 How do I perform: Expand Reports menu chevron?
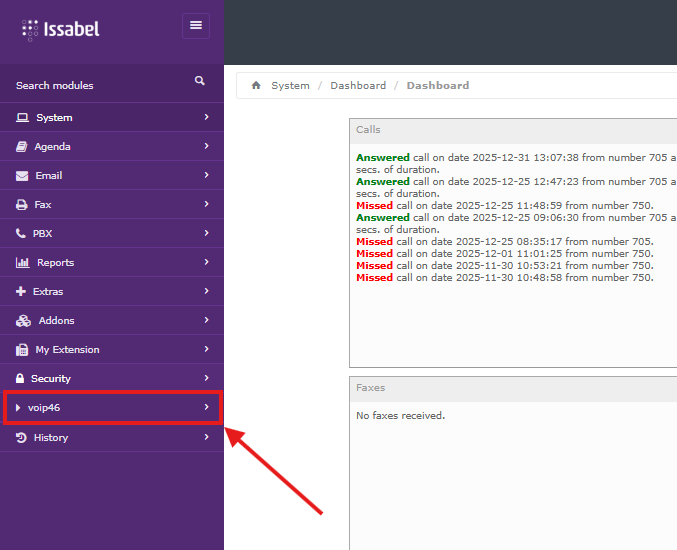(x=206, y=262)
